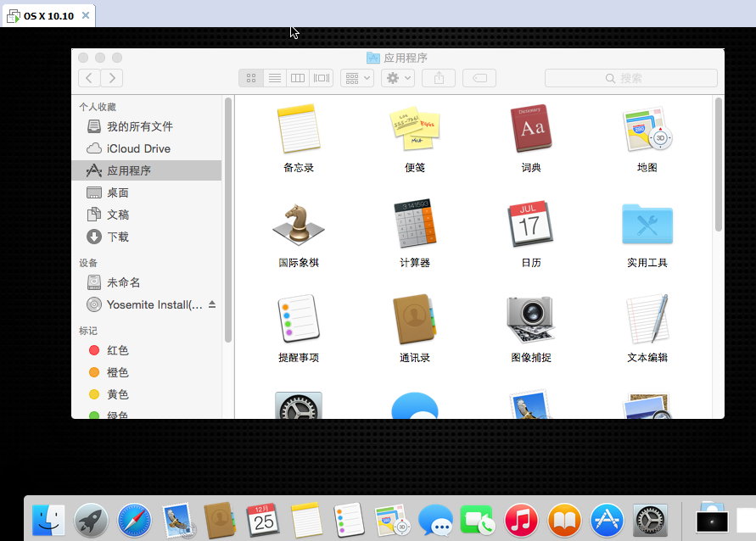
Task: Select 桌面 Desktop in the sidebar
Action: coord(147,192)
